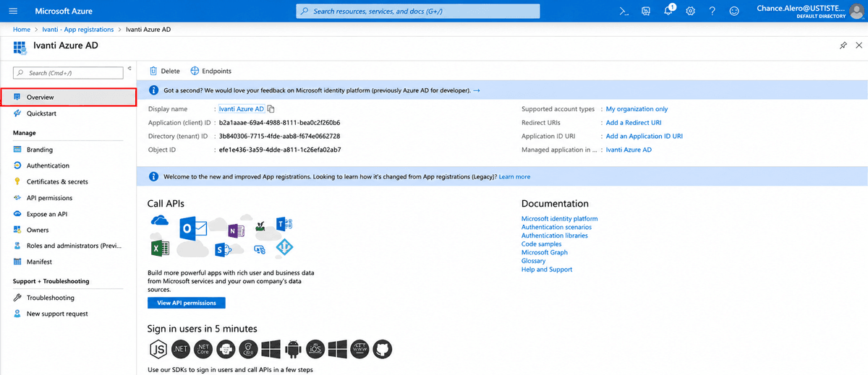
Task: Open Authentication scenarios documentation link
Action: tap(556, 227)
